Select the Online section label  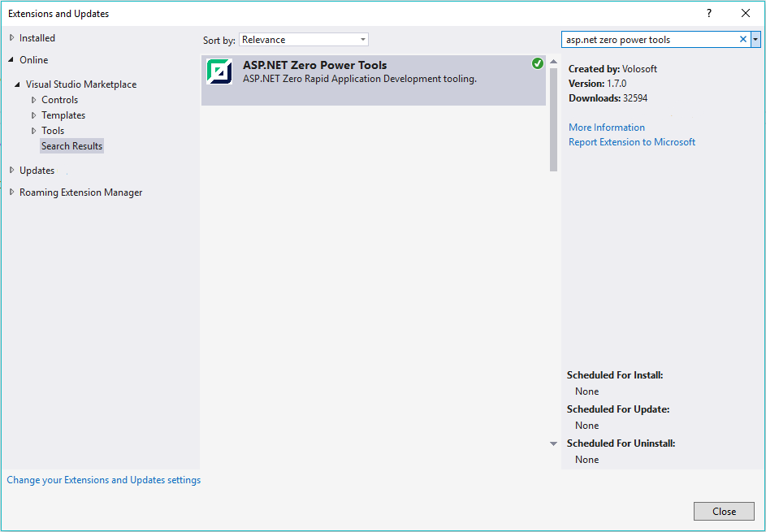[x=33, y=59]
